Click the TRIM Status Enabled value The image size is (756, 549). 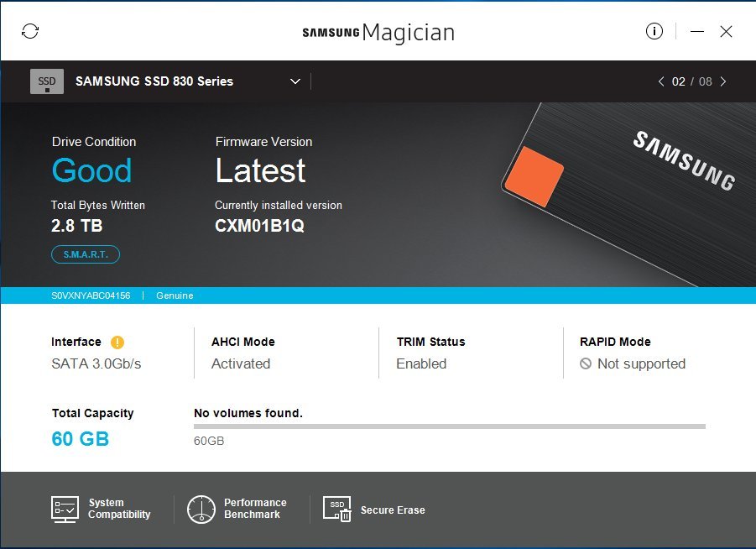[x=421, y=363]
